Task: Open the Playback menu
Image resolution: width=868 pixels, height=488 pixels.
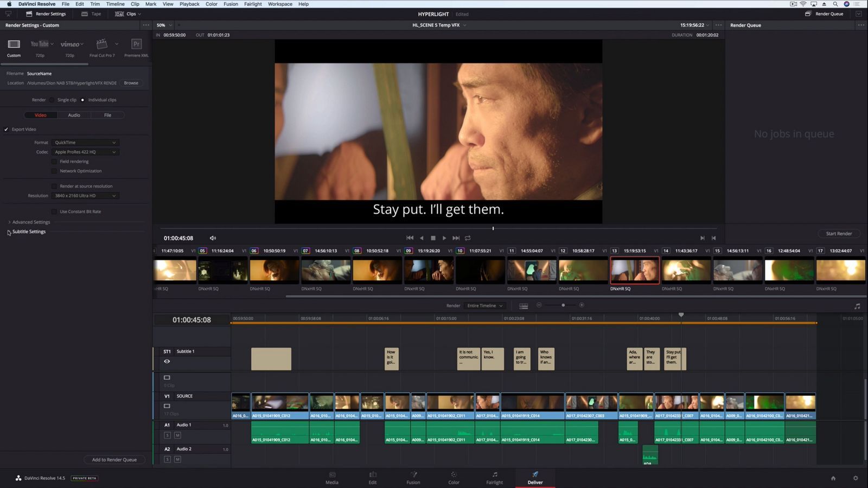Action: click(x=189, y=4)
